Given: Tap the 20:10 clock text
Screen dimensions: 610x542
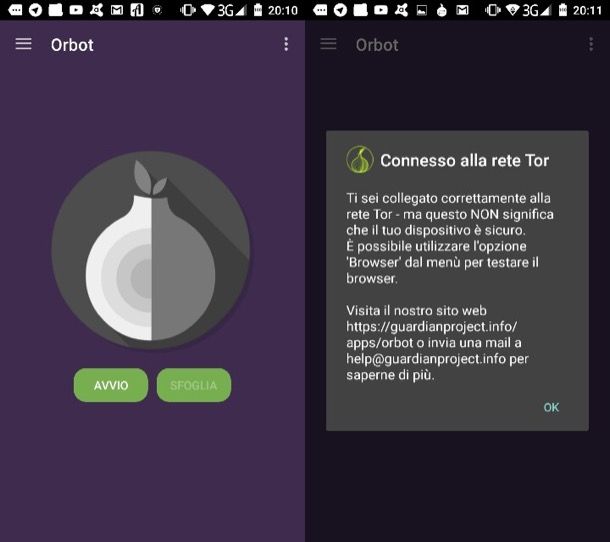Looking at the screenshot, I should [x=283, y=10].
